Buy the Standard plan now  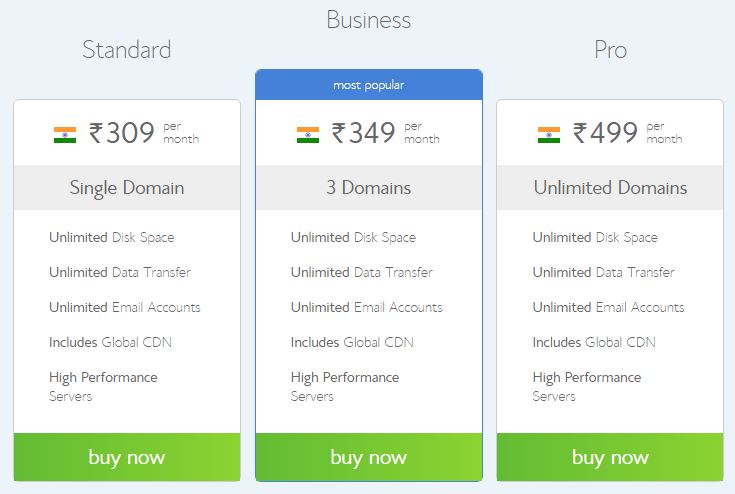pyautogui.click(x=127, y=457)
